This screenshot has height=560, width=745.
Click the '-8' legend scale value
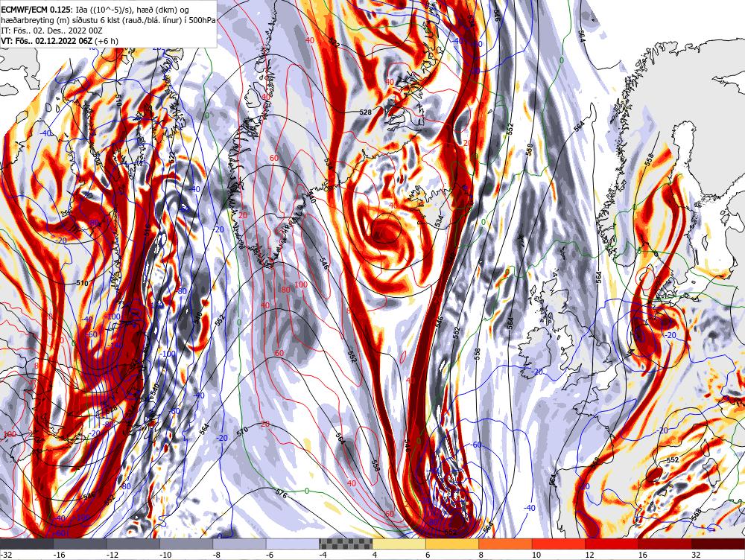217,555
